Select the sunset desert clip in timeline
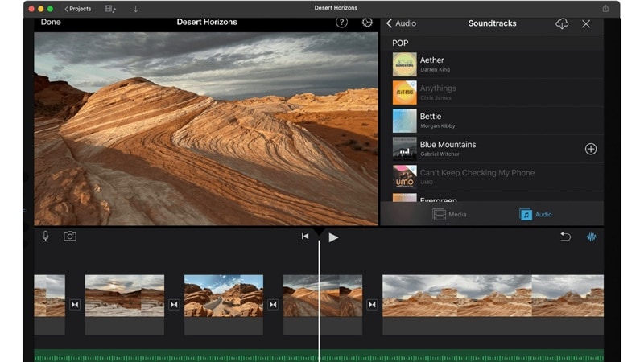 [x=125, y=305]
